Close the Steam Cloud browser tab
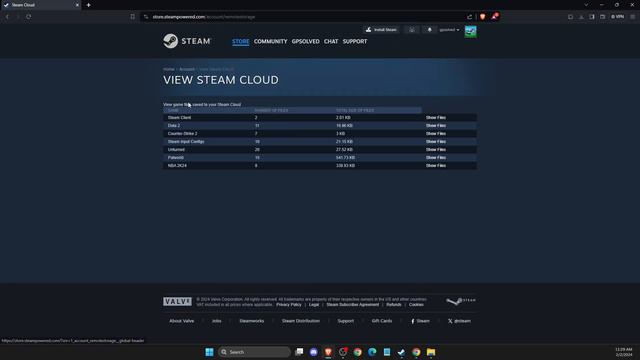The height and width of the screenshot is (360, 640). (77, 5)
